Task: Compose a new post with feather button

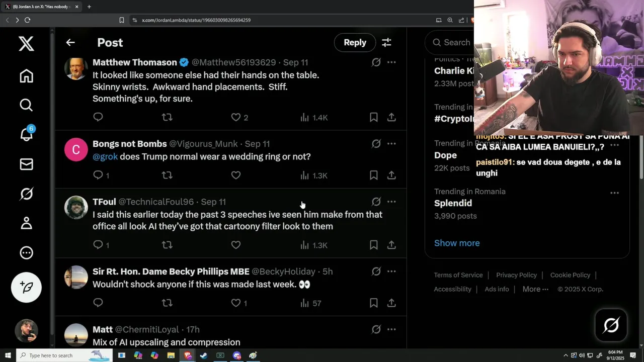Action: (26, 287)
